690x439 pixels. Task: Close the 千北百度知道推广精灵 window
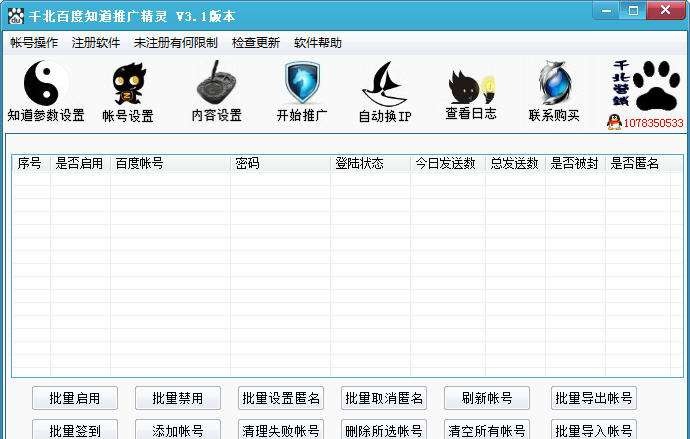[666, 10]
